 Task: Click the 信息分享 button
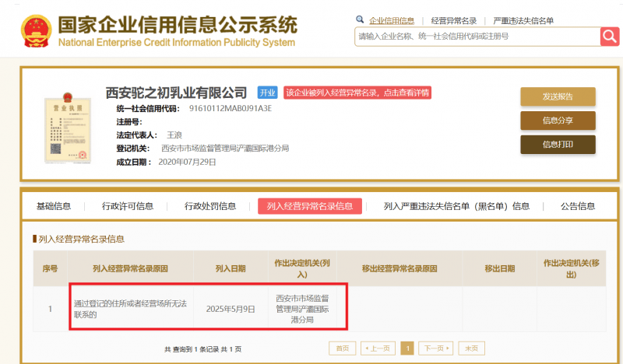tap(558, 121)
